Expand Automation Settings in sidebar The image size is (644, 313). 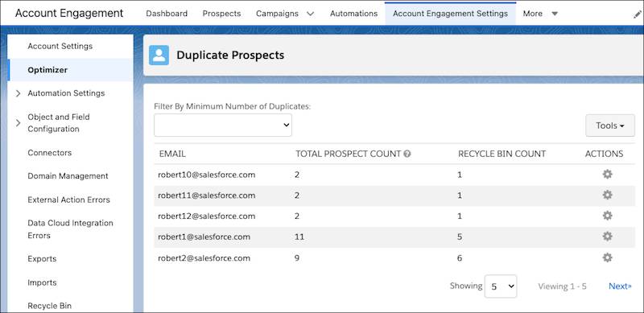click(x=18, y=93)
